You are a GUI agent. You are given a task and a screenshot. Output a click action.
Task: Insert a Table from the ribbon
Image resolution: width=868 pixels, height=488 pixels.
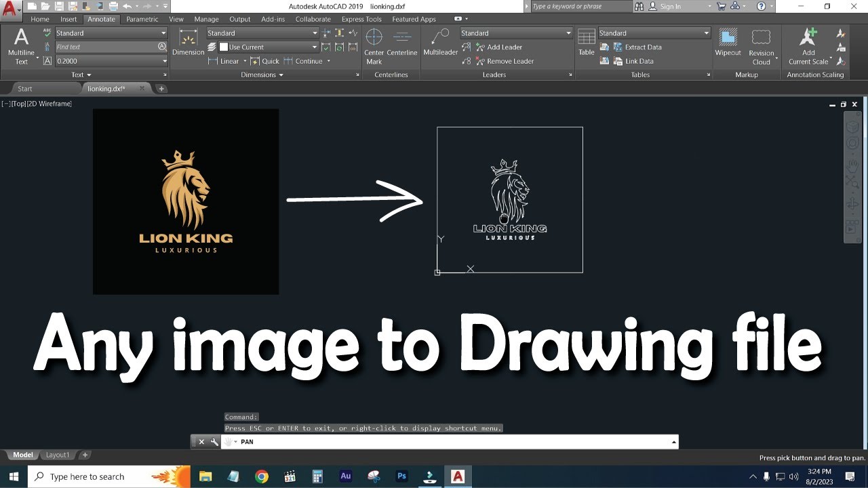click(587, 43)
